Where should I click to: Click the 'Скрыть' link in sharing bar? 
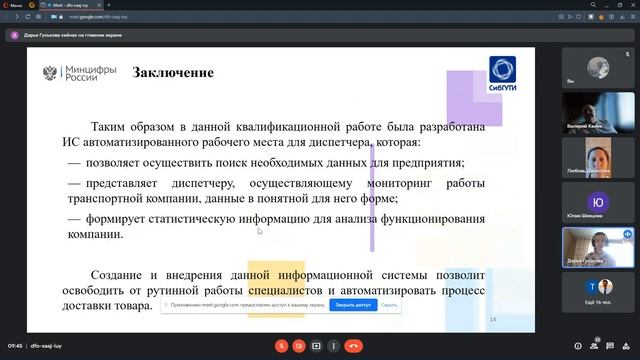point(389,305)
